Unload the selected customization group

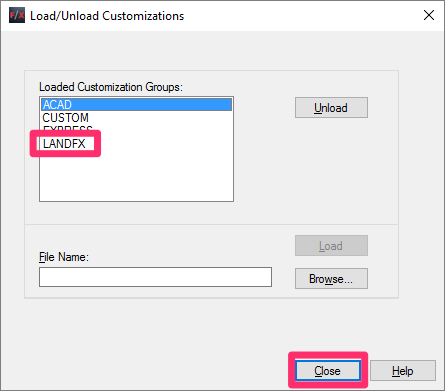pyautogui.click(x=331, y=108)
